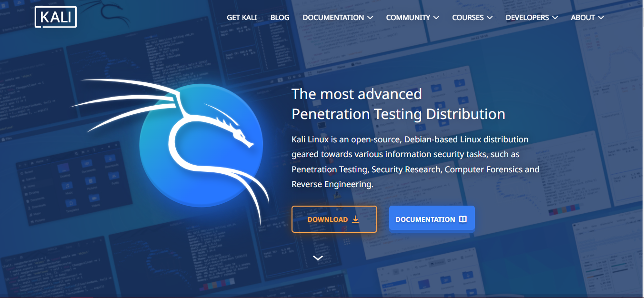Click the chevron next to DEVELOPERS
The height and width of the screenshot is (298, 644).
(x=554, y=18)
